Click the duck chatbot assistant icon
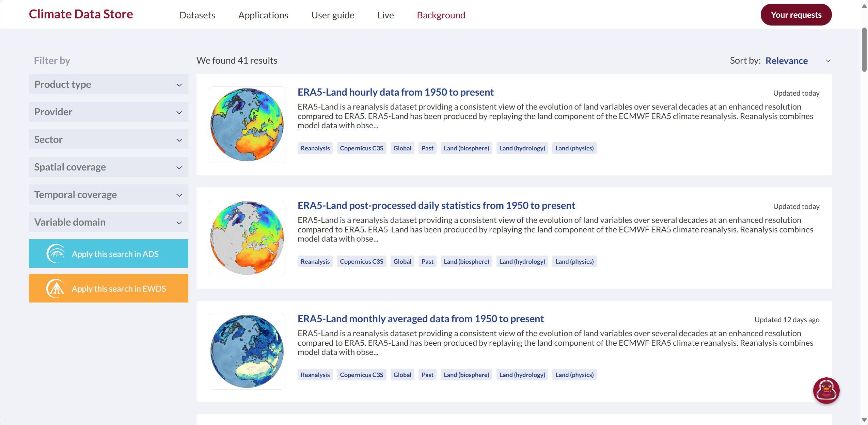The image size is (868, 425). (826, 390)
